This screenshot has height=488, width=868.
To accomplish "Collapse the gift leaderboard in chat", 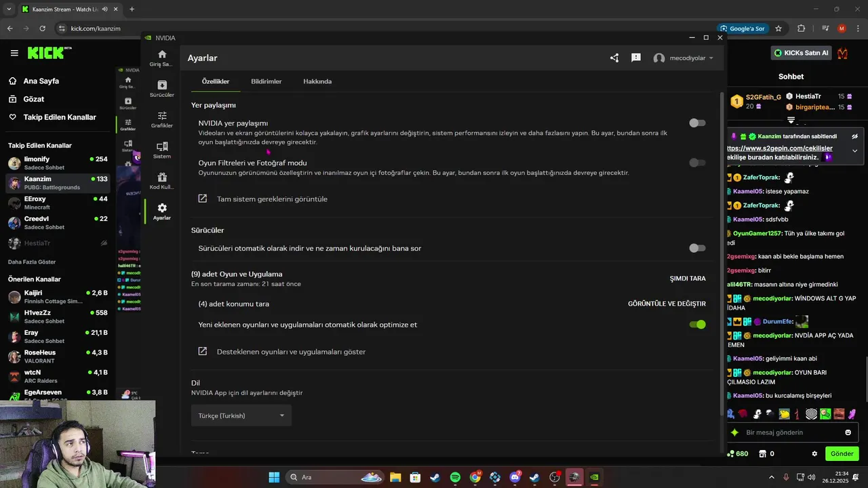I will tap(791, 120).
